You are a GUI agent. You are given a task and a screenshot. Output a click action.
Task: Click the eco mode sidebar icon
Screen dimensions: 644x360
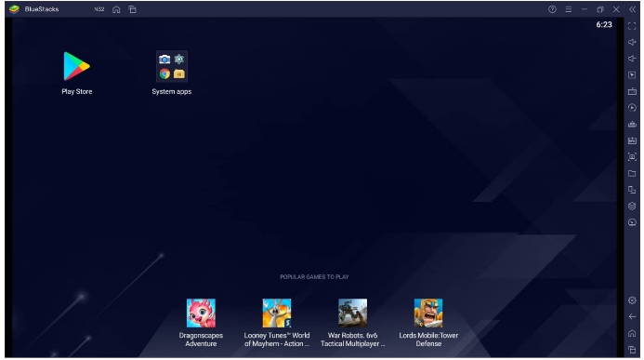(632, 222)
